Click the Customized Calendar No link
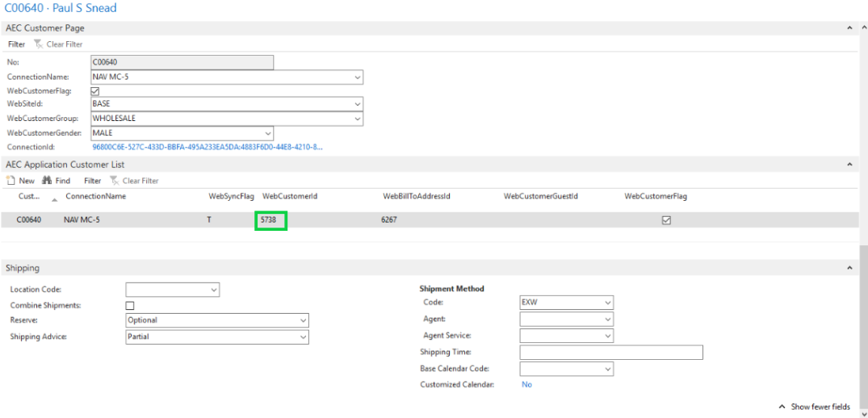Viewport: 868px width, 418px height. click(x=526, y=384)
